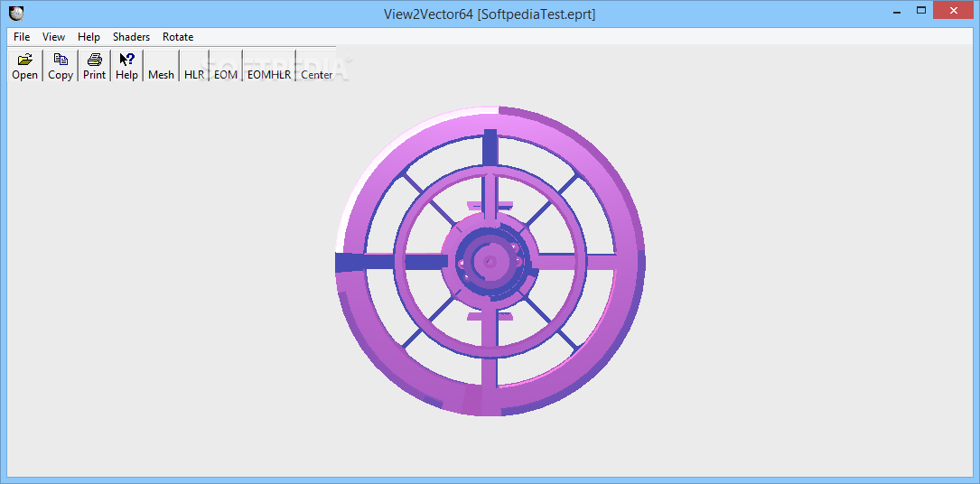Image resolution: width=980 pixels, height=484 pixels.
Task: Select the EOM toolbar button
Action: point(226,66)
